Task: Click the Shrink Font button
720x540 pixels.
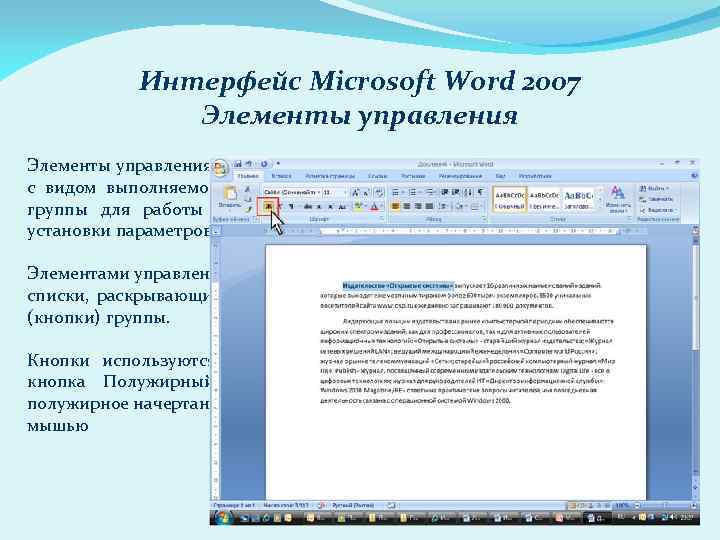Action: [x=366, y=192]
